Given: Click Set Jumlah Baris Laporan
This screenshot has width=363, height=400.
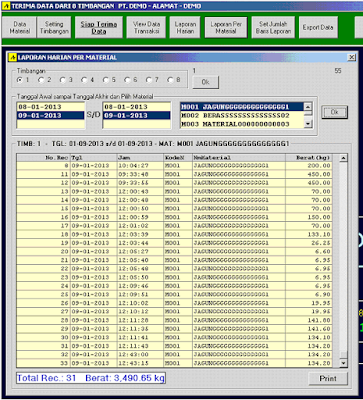Looking at the screenshot, I should pyautogui.click(x=273, y=28).
